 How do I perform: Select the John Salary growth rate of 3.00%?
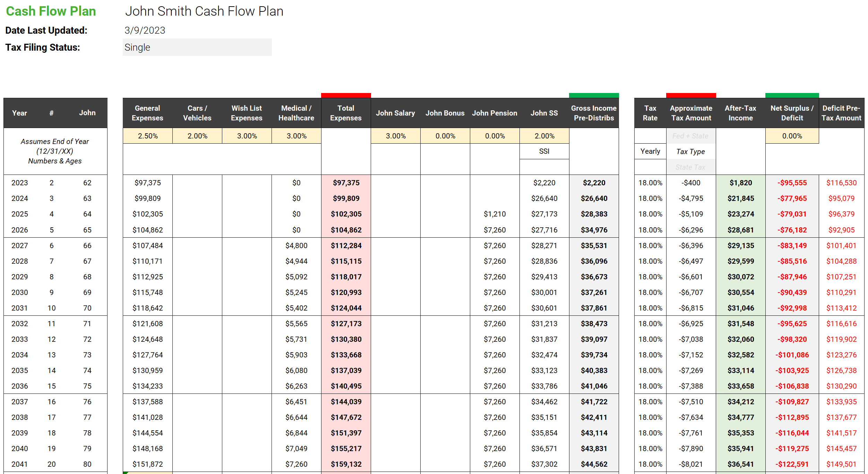[x=396, y=136]
